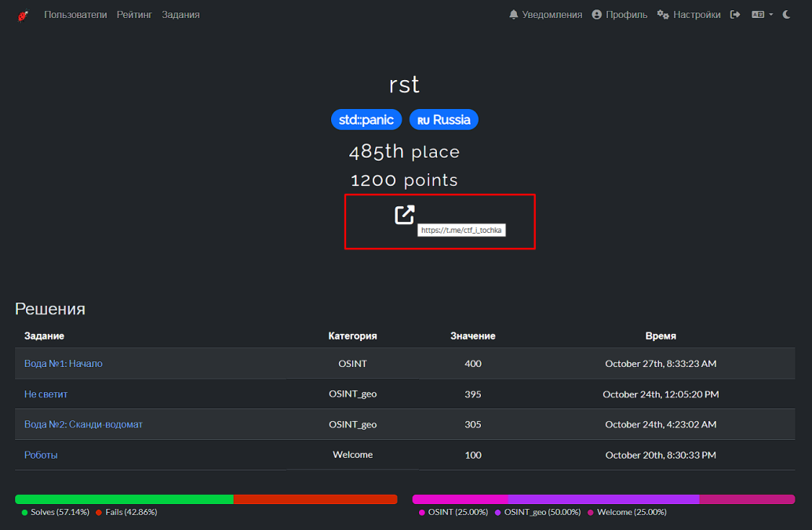Screen dimensions: 812x530
Task: Open challenge Вода №1: Начало
Action: [x=64, y=363]
